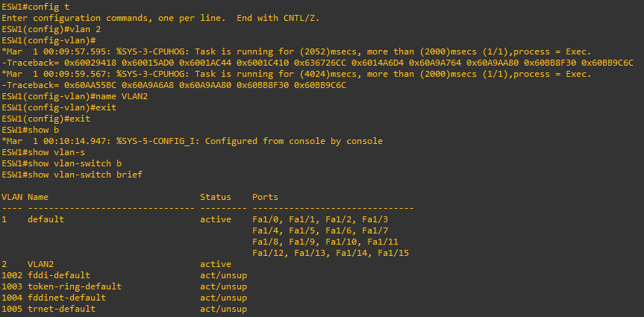
Task: Click the VLAN2 row name
Action: [x=41, y=264]
